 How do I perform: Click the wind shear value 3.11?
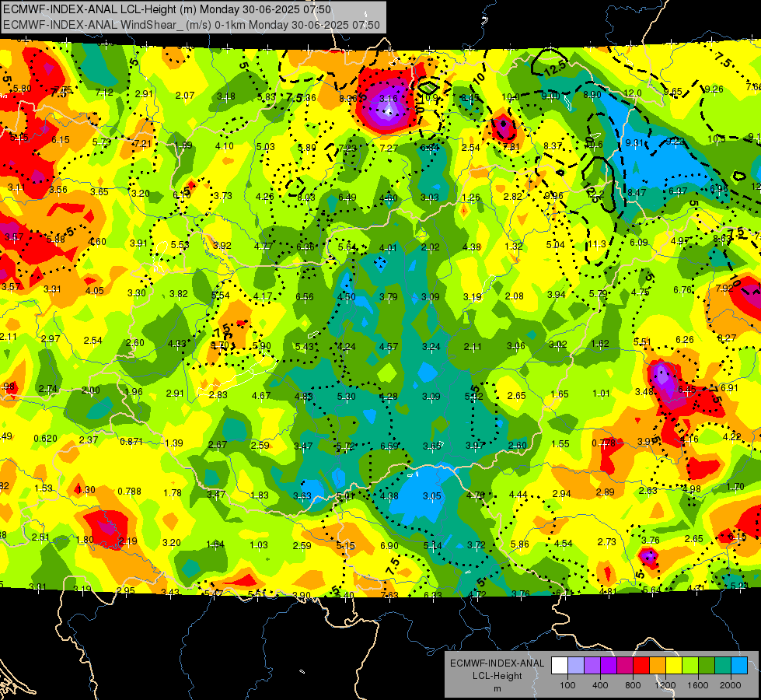click(16, 187)
